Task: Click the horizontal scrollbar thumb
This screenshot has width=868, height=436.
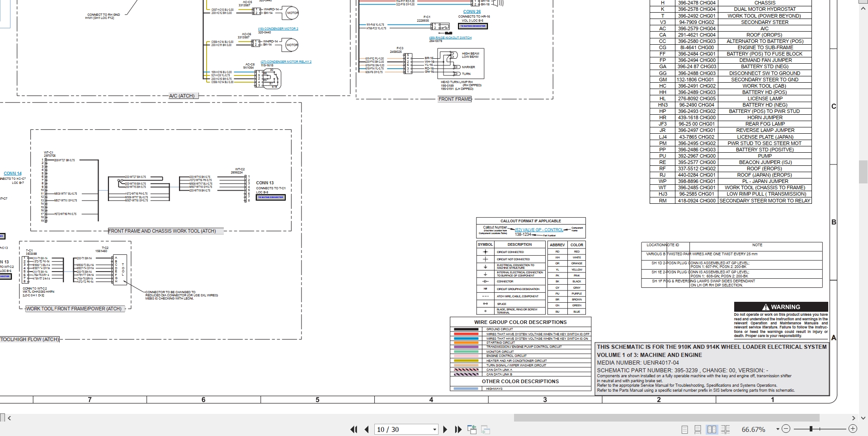Action: point(666,418)
